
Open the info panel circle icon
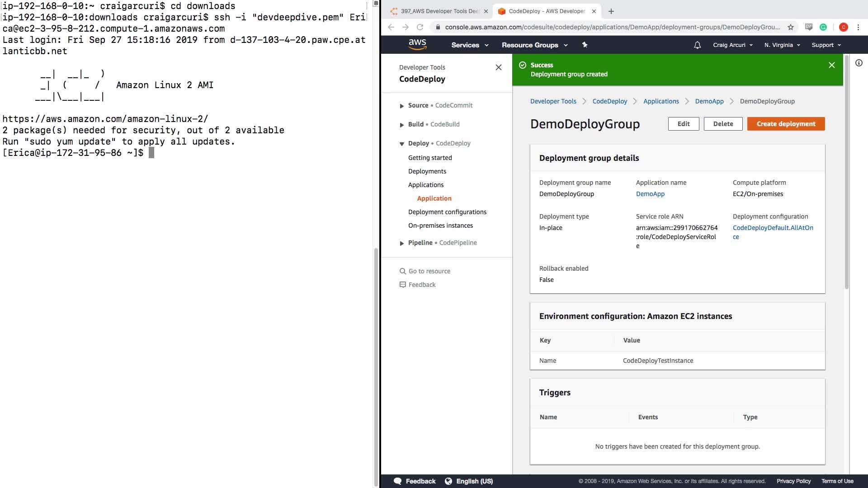pyautogui.click(x=859, y=63)
